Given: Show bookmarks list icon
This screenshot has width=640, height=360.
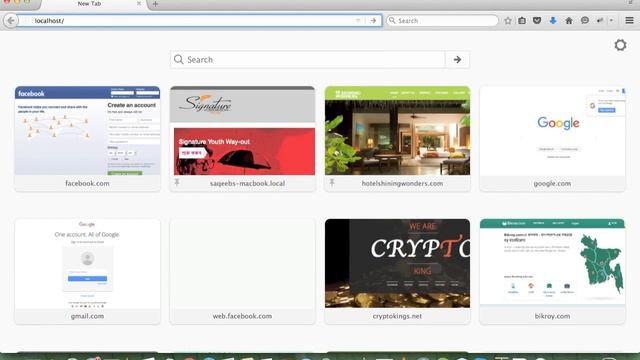Looking at the screenshot, I should pyautogui.click(x=522, y=20).
